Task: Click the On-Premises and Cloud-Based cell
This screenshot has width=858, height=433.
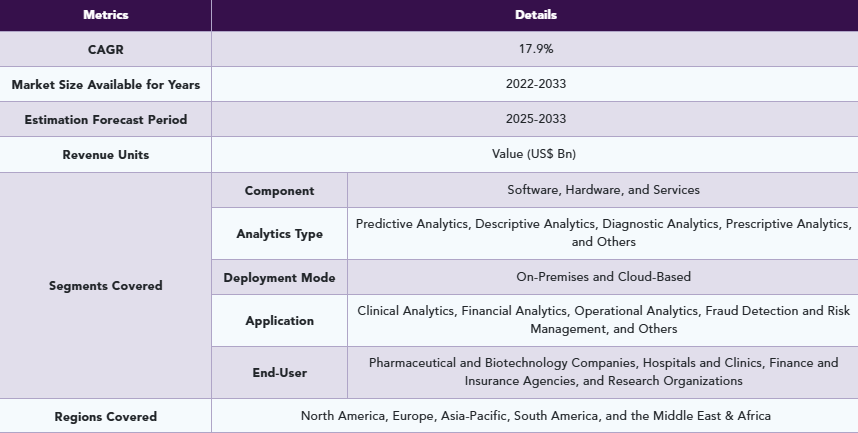Action: (603, 277)
